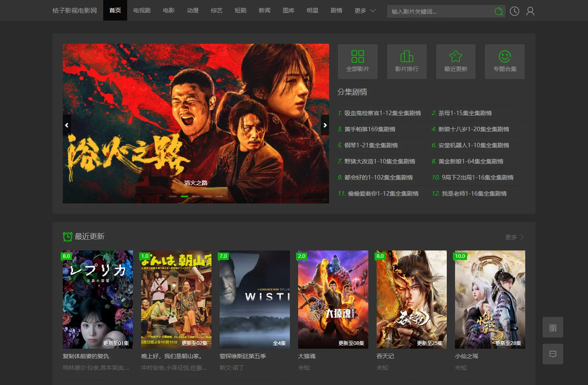Open viewing history clock icon
The image size is (588, 385).
514,11
